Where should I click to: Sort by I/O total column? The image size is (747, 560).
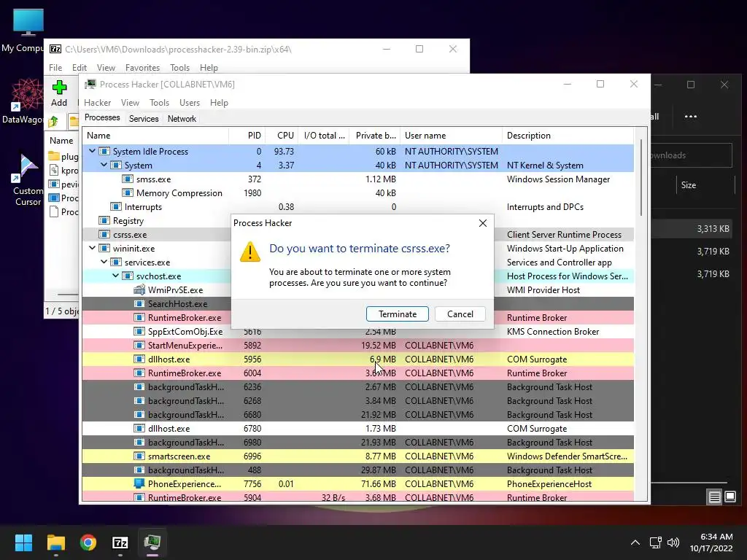pyautogui.click(x=324, y=136)
